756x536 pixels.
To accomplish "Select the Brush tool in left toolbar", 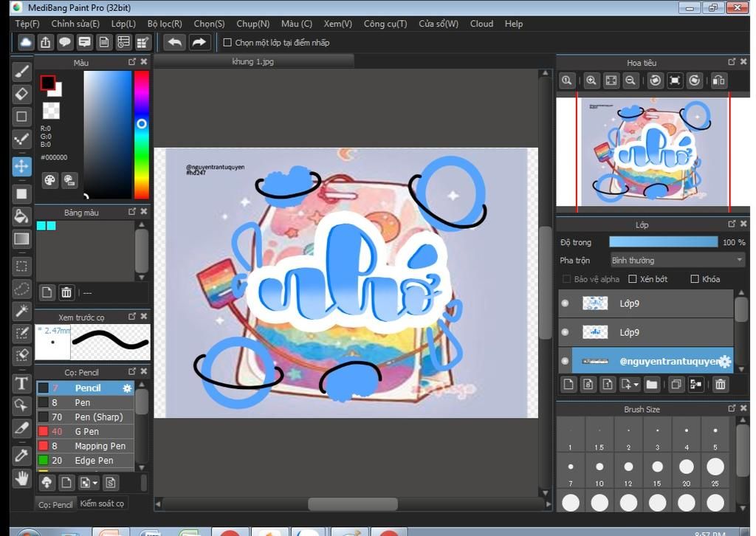I will point(21,72).
